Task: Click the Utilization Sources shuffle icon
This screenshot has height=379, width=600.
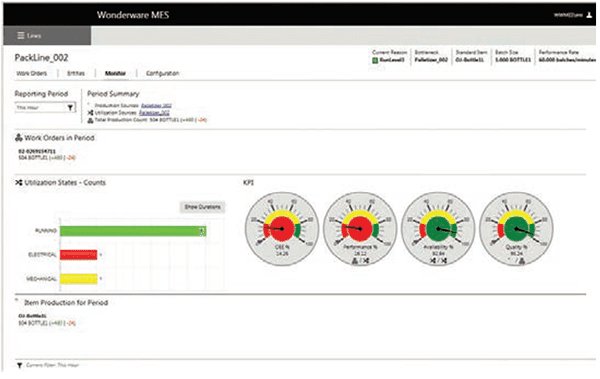Action: point(90,113)
